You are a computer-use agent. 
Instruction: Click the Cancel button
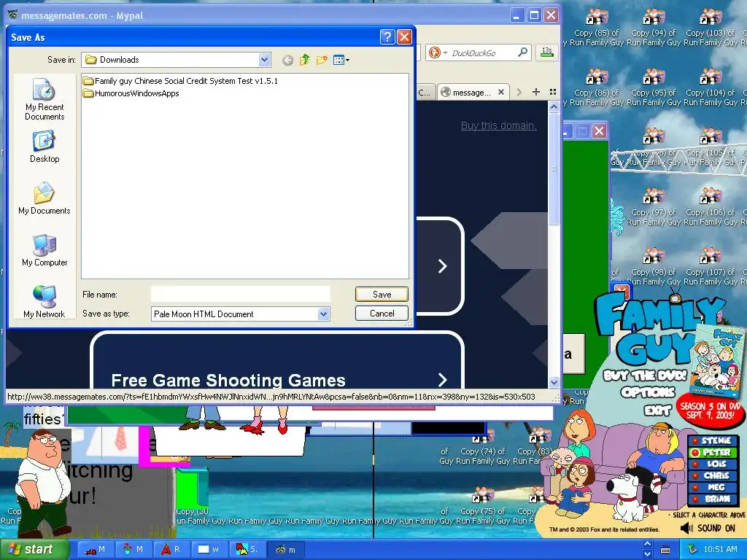pyautogui.click(x=382, y=314)
